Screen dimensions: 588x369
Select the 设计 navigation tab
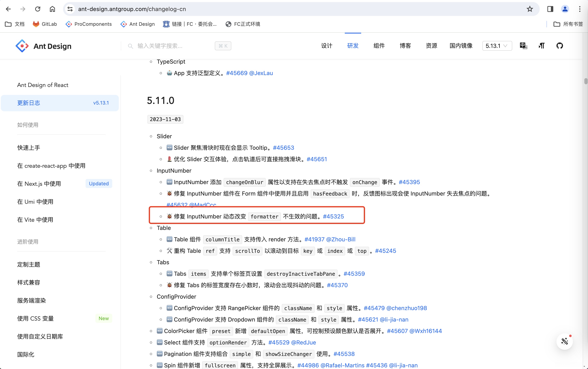(327, 46)
